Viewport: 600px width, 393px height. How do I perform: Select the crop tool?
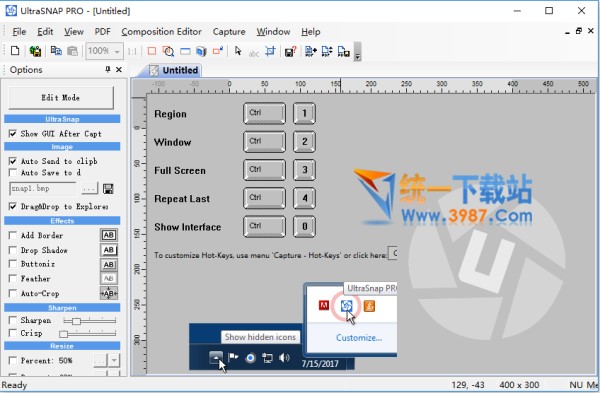click(270, 51)
